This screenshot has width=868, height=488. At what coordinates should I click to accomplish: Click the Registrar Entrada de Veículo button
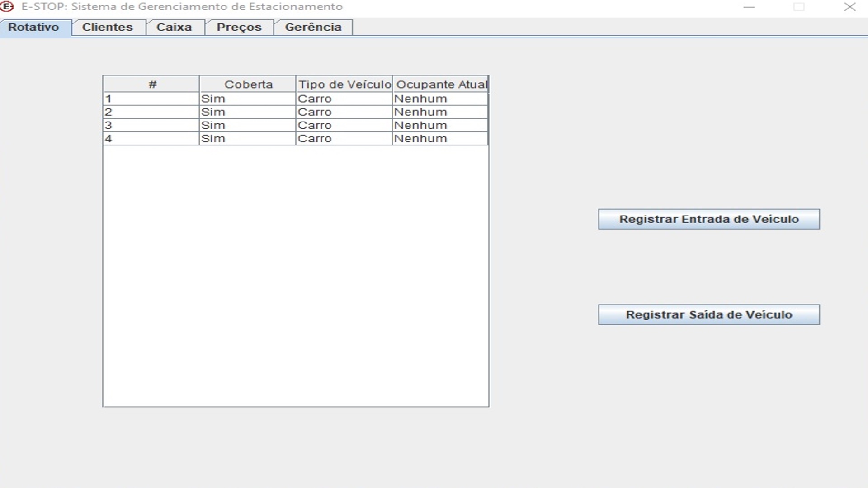pyautogui.click(x=708, y=219)
